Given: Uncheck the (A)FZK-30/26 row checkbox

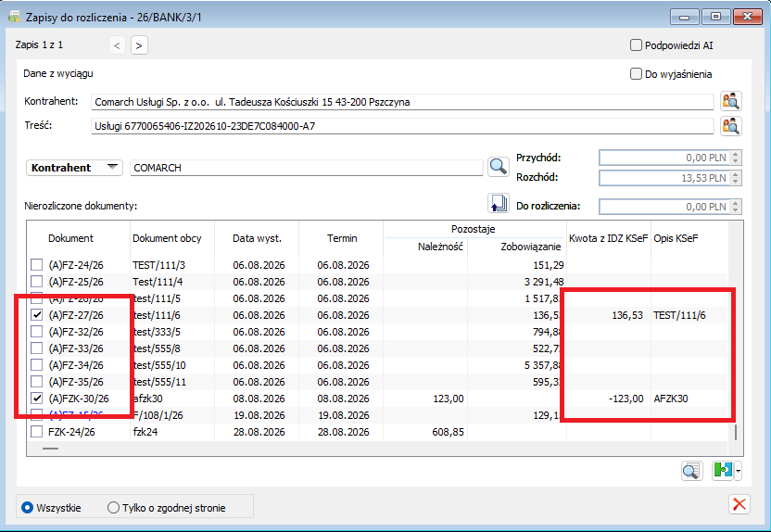Looking at the screenshot, I should coord(36,399).
